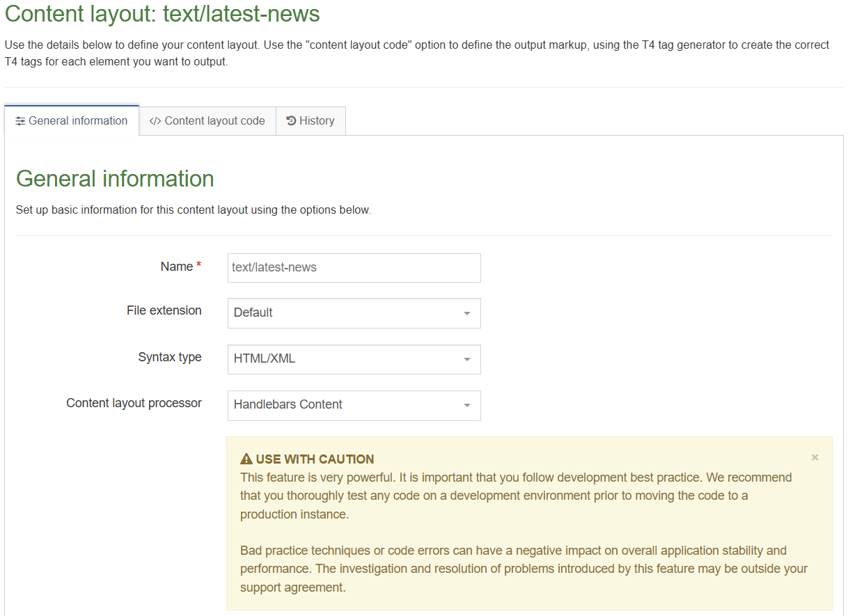The height and width of the screenshot is (616, 848).
Task: Click the caret icon beside Handlebars Content
Action: (467, 406)
